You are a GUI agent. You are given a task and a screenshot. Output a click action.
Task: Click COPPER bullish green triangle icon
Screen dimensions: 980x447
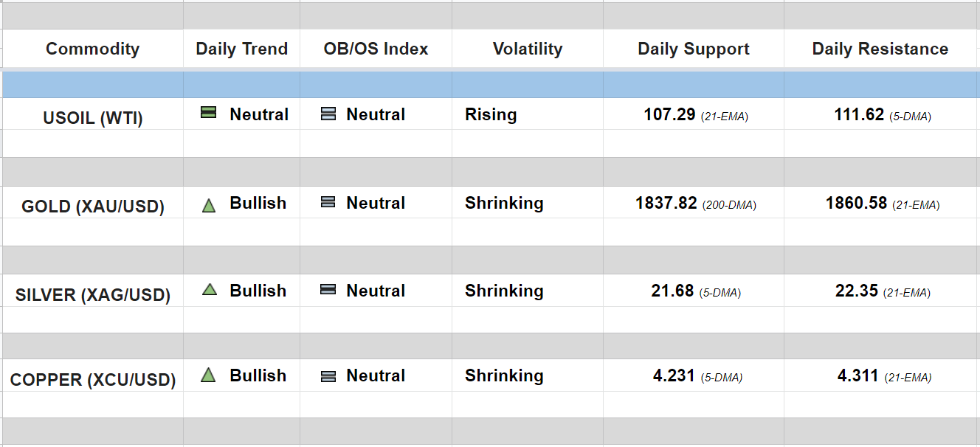click(209, 375)
